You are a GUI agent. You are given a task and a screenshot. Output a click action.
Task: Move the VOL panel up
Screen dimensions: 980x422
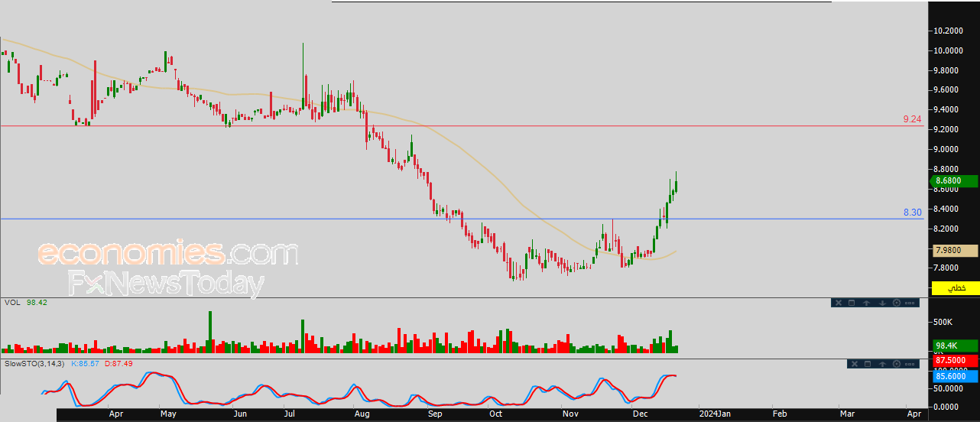[866, 303]
